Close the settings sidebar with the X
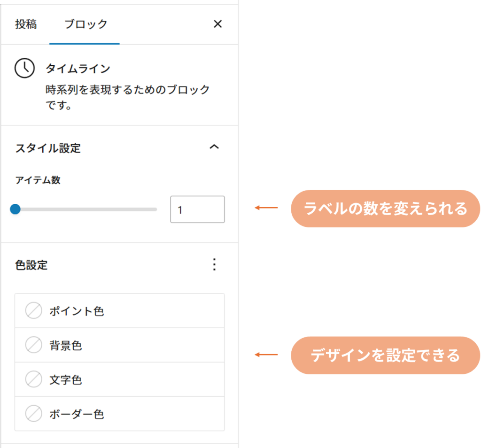Viewport: 481px width, 448px height. click(x=217, y=24)
